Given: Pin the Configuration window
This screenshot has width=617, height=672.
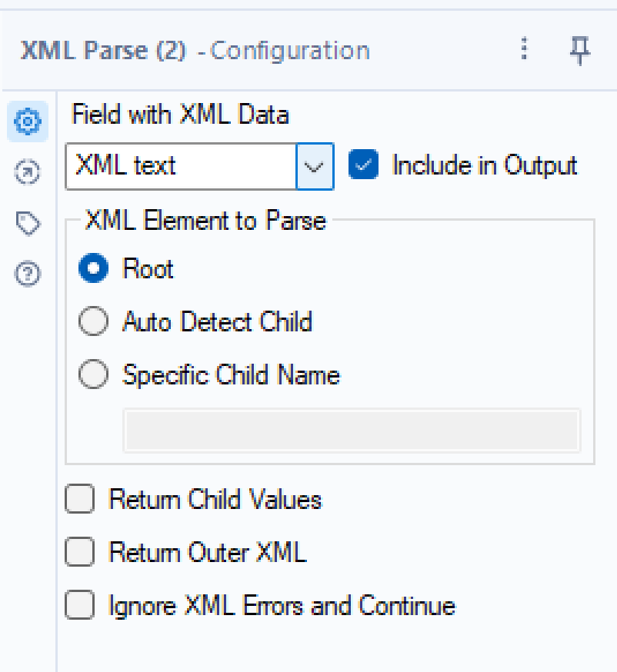Looking at the screenshot, I should click(579, 50).
